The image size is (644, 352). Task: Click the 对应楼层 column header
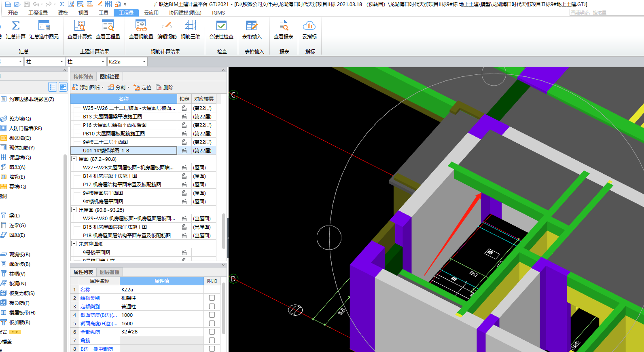point(204,99)
